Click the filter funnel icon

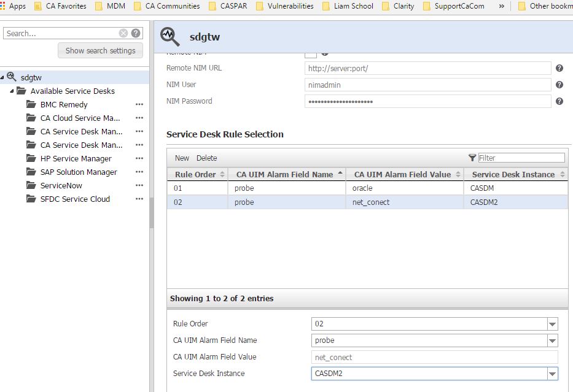(x=472, y=158)
